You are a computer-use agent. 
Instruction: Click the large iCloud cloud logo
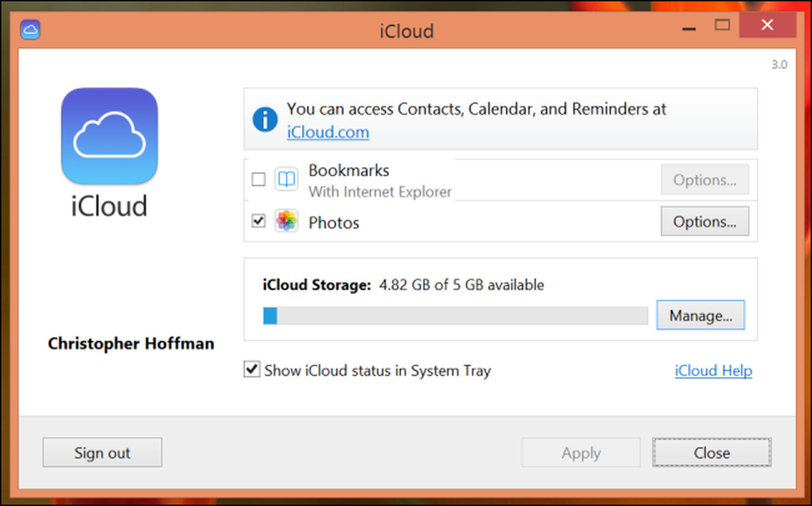click(110, 136)
